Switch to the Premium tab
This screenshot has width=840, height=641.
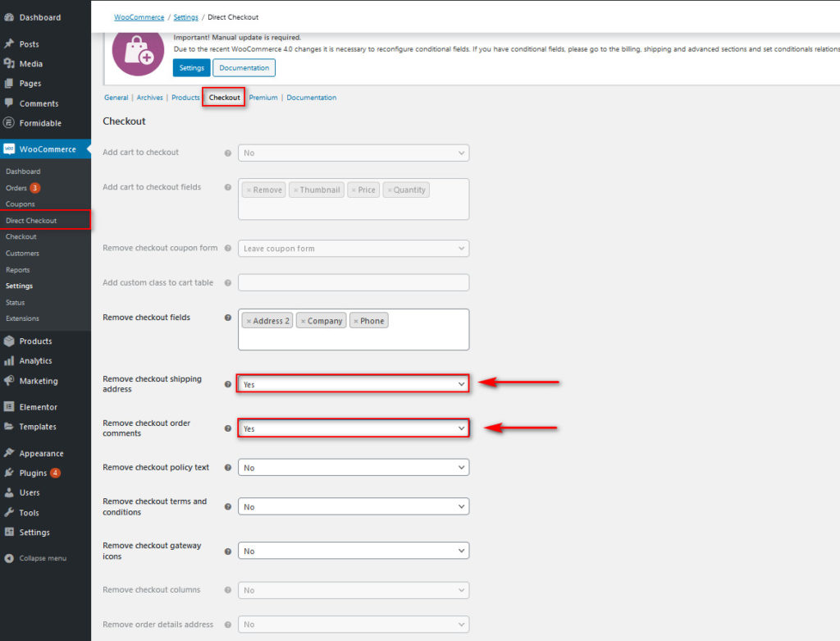tap(263, 98)
